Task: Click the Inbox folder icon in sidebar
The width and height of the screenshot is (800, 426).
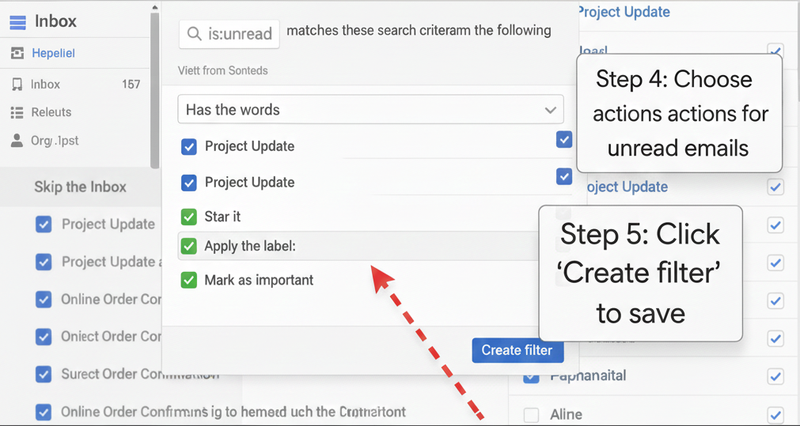Action: pos(17,84)
